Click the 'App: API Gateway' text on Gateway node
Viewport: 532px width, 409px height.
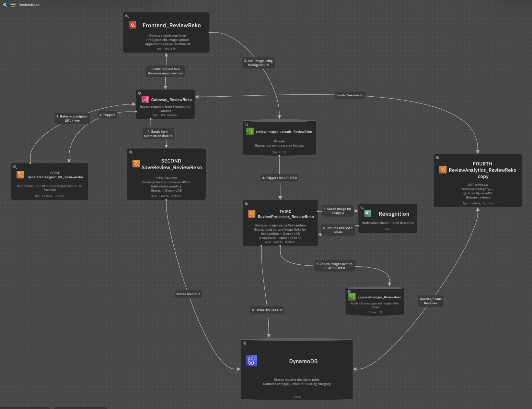165,115
